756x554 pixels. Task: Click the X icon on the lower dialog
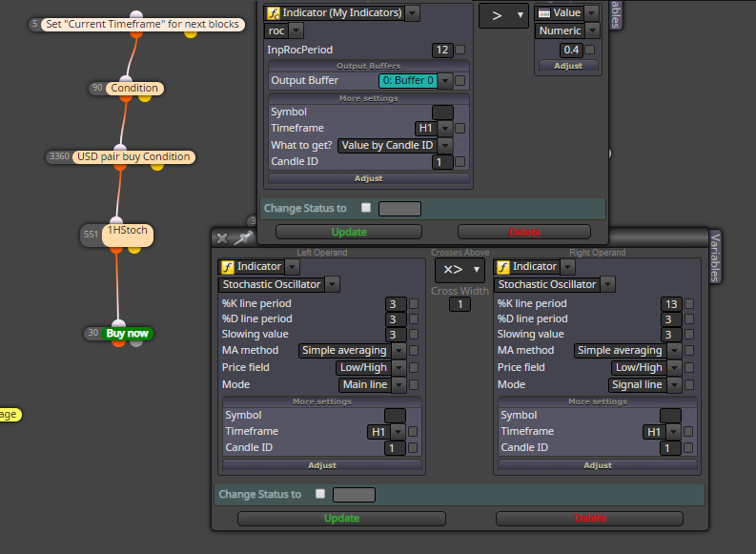pos(222,238)
